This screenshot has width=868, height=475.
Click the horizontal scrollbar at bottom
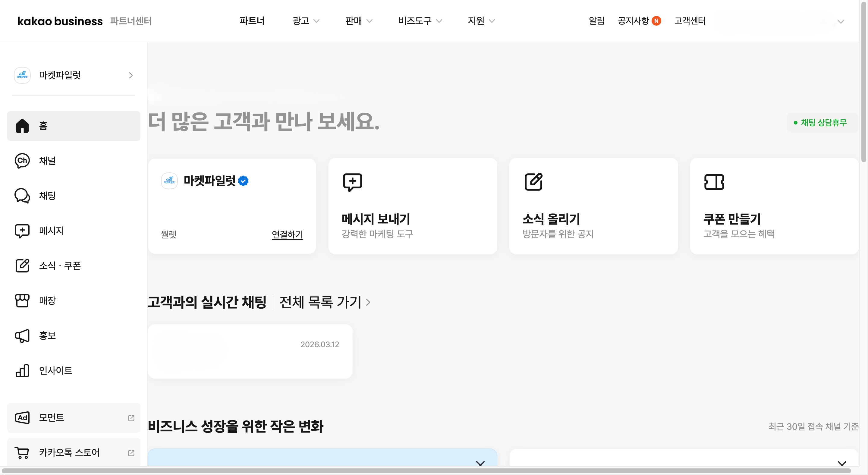pyautogui.click(x=426, y=470)
